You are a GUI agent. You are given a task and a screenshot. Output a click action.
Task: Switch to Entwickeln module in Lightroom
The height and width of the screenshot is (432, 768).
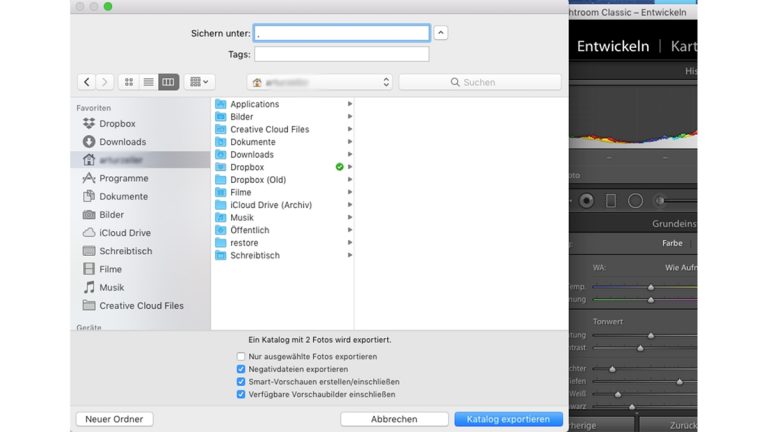click(x=612, y=46)
